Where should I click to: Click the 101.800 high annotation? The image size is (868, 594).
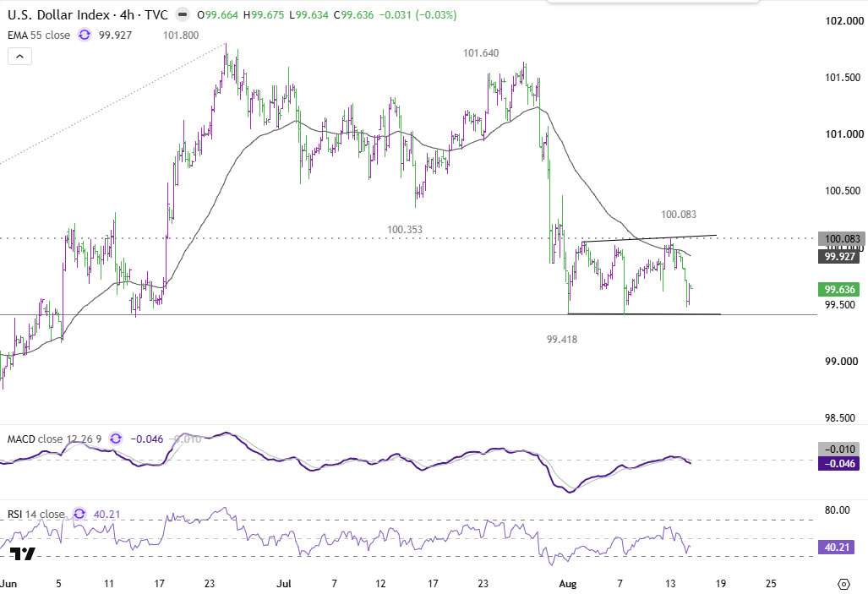181,35
